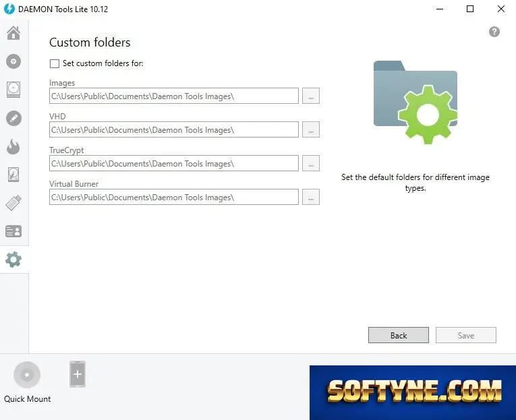Open the Home sidebar icon
Screen dimensions: 516x420
(x=13, y=33)
